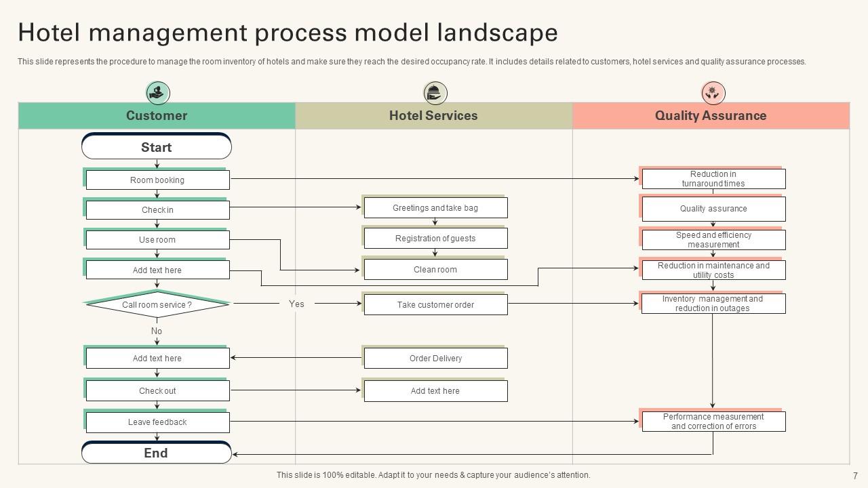Select Inventory management and reduction in outages
Screen dimensions: 868x488
pos(713,304)
